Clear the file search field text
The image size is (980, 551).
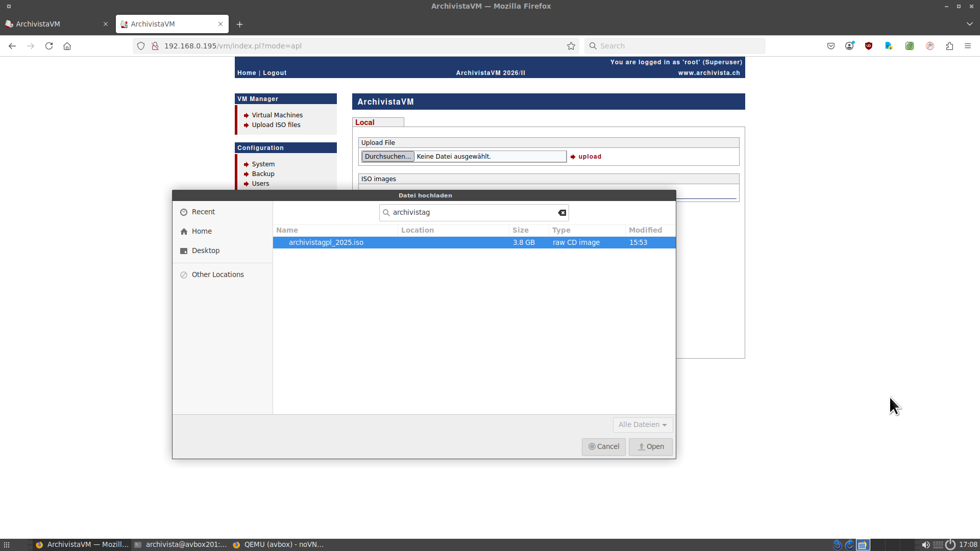coord(562,213)
